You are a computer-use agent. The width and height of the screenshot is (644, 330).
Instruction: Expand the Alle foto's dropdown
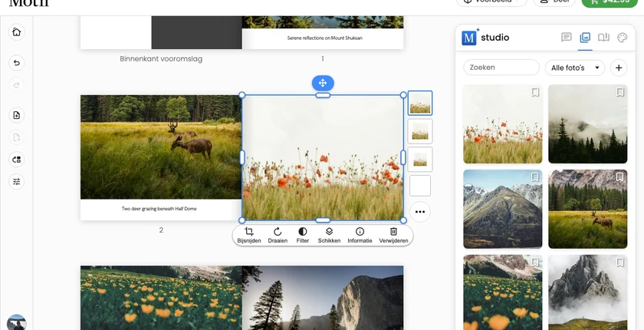(575, 68)
